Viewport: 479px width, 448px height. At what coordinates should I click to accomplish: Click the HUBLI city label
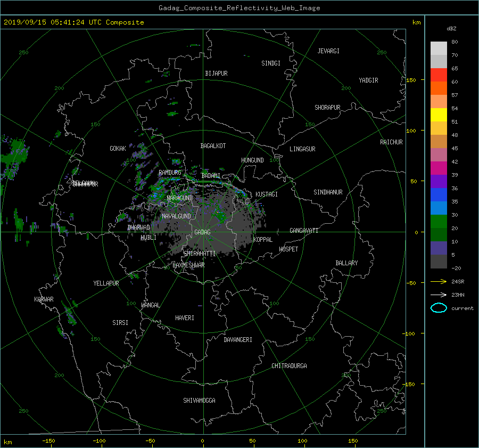[148, 237]
